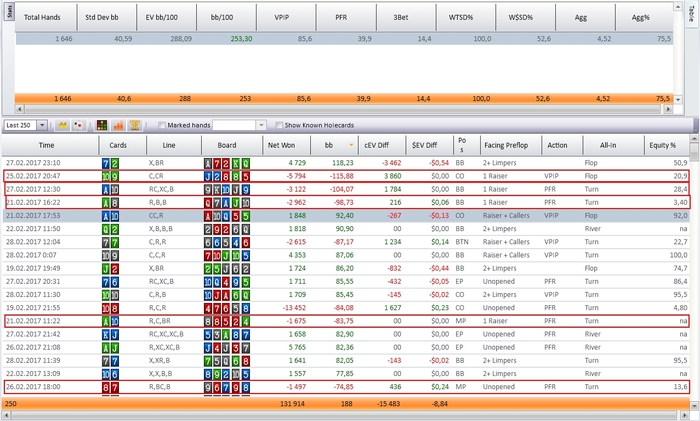The image size is (700, 421).
Task: Toggle the Marked hands checkbox
Action: [x=162, y=125]
